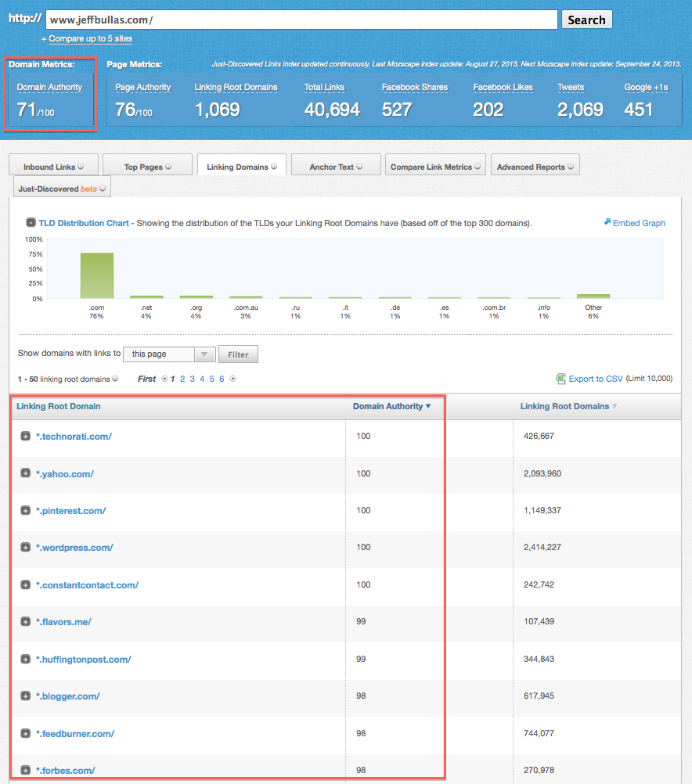Click info icon on Inbound Links tab
692x784 pixels.
pyautogui.click(x=81, y=167)
